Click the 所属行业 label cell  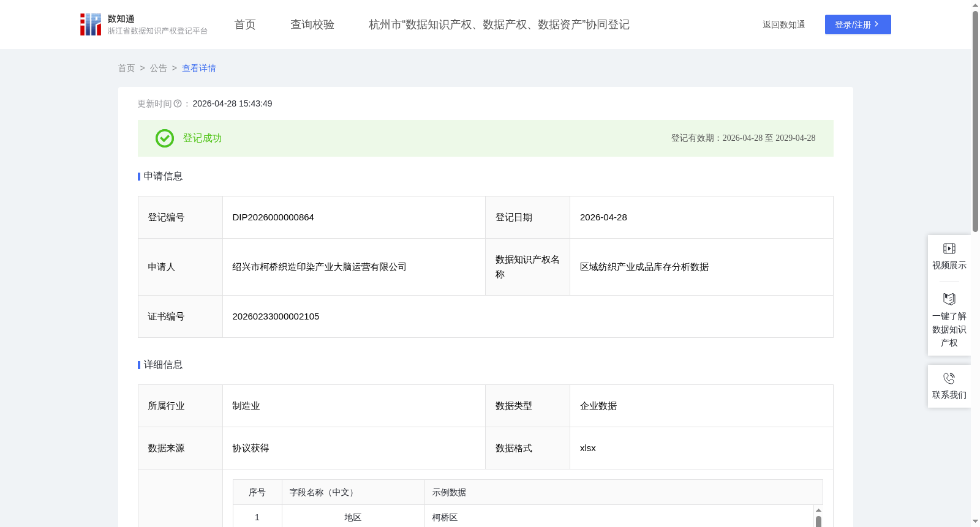pyautogui.click(x=180, y=406)
